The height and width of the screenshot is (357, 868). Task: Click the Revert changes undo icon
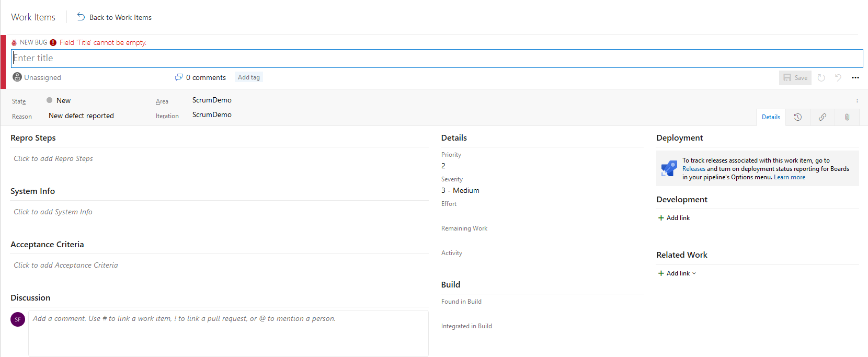pyautogui.click(x=838, y=78)
